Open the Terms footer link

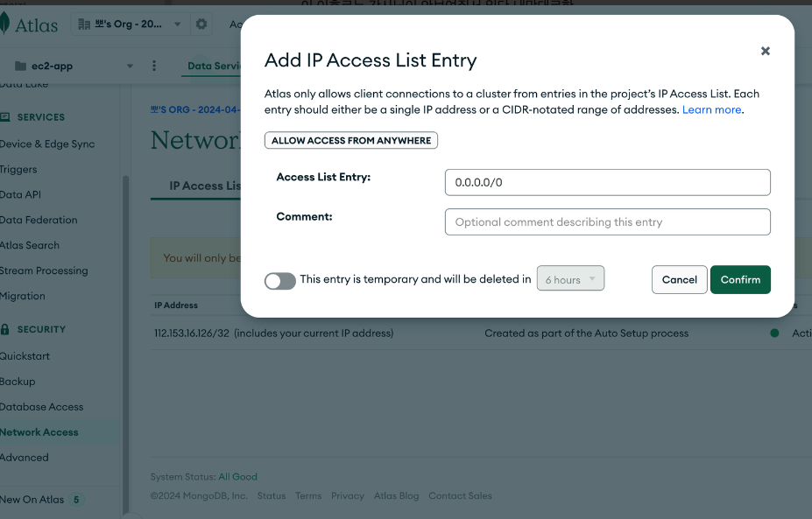[x=308, y=495]
